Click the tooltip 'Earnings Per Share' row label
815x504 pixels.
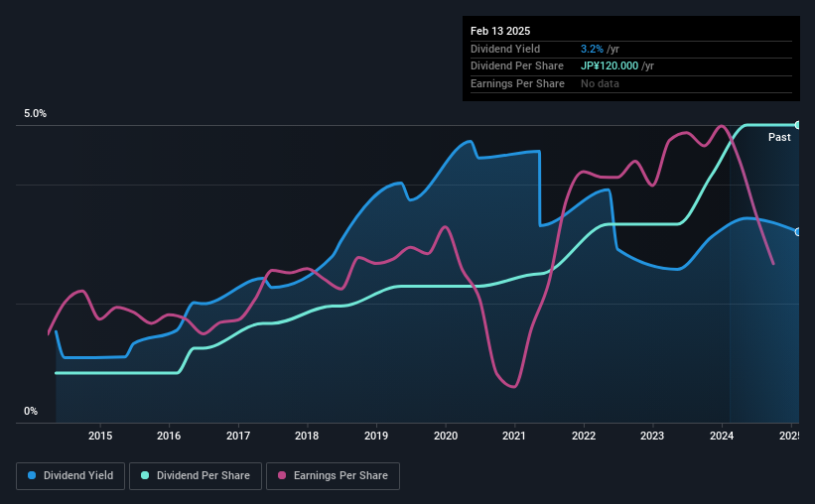517,83
